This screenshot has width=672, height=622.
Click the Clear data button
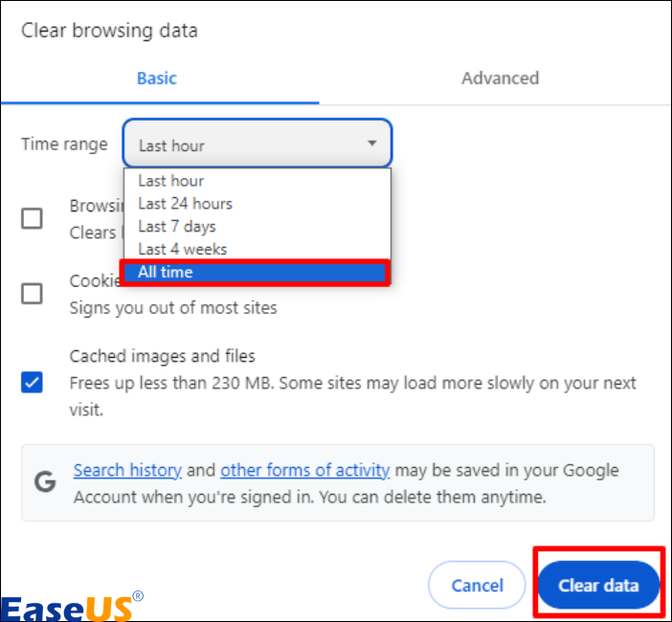[598, 585]
